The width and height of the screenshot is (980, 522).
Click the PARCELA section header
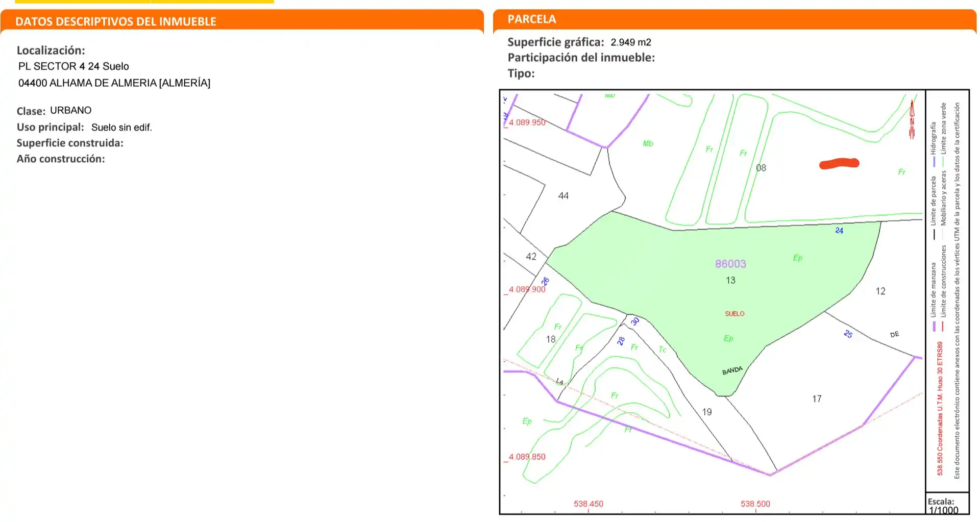532,19
